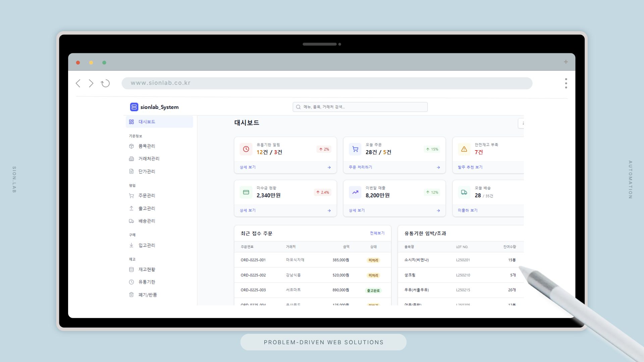Click the 안전재고 부족 warning icon

click(x=464, y=149)
